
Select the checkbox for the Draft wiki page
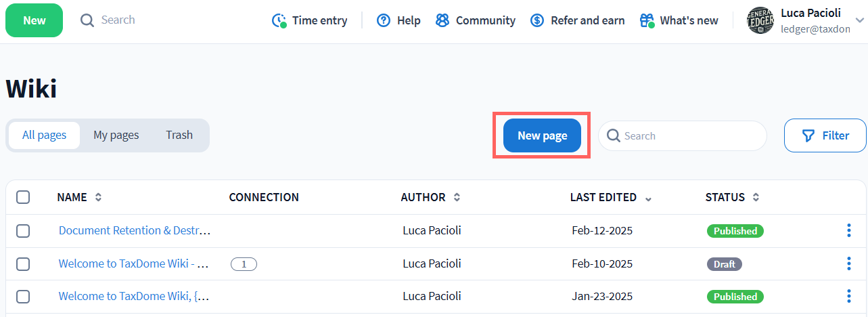23,263
